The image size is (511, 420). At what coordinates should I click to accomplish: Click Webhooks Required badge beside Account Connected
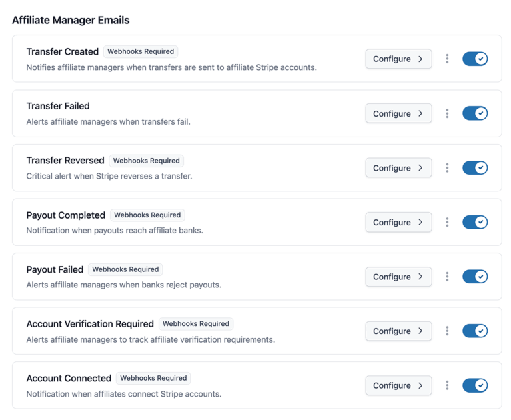(x=153, y=378)
